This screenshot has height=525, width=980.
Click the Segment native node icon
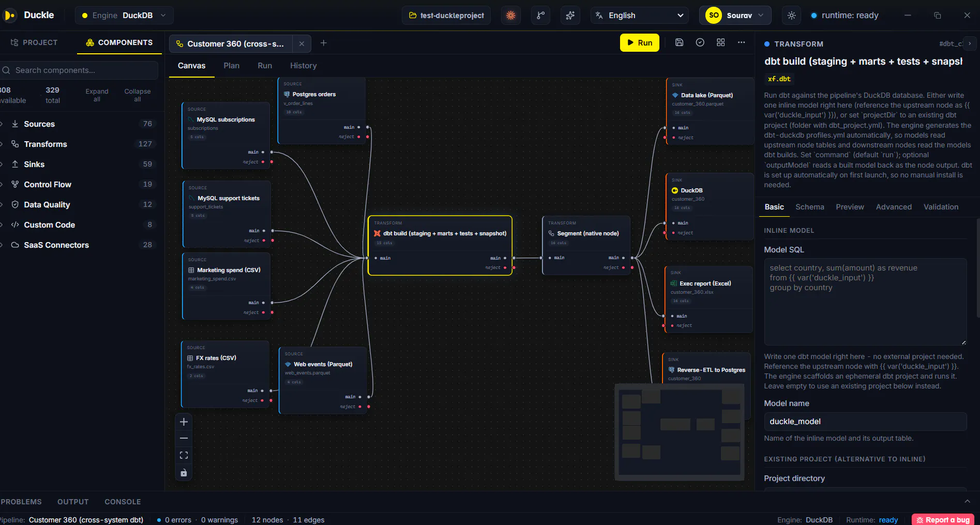[551, 233]
